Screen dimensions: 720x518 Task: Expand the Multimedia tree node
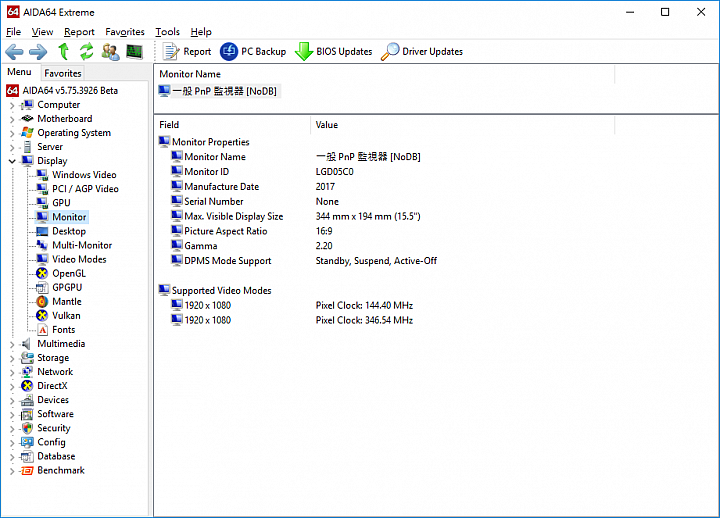coord(12,344)
